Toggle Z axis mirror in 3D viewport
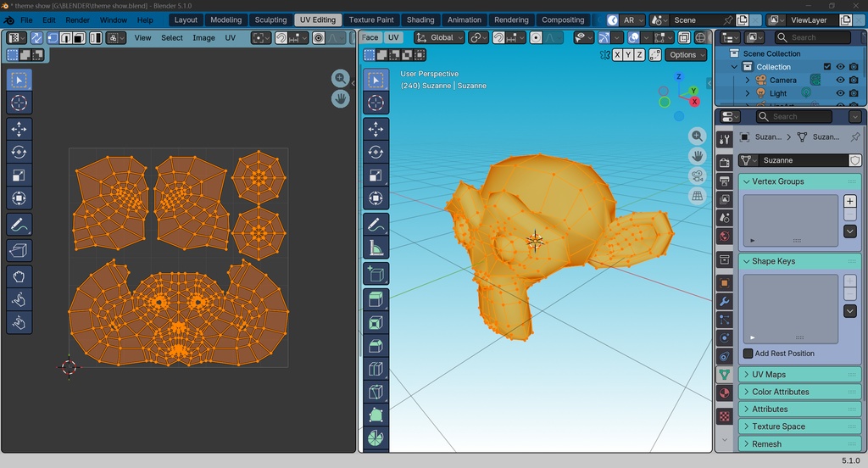Screen dimensions: 868x468 [x=639, y=55]
